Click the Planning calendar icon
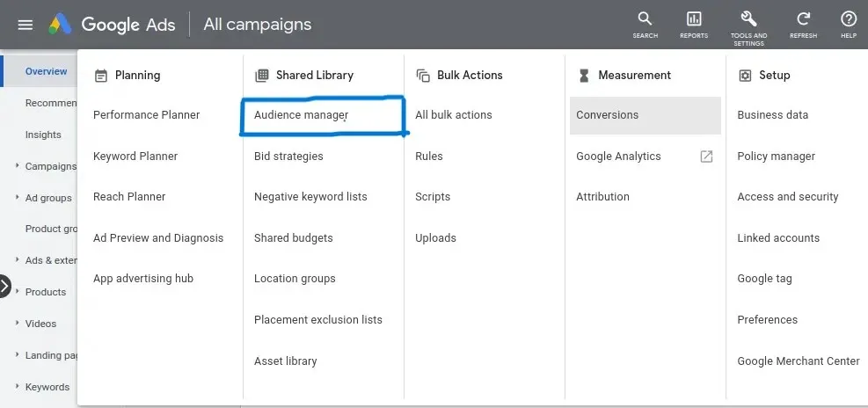 pos(101,76)
